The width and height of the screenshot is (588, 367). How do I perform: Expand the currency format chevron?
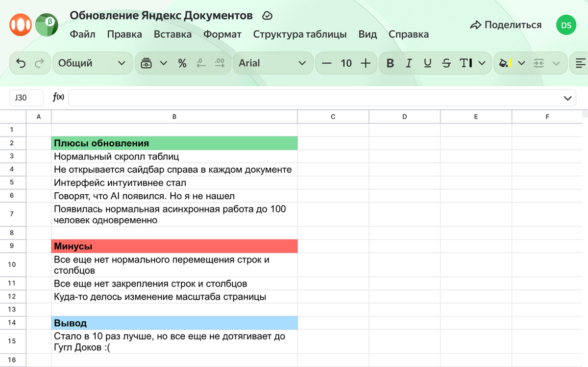pos(164,63)
